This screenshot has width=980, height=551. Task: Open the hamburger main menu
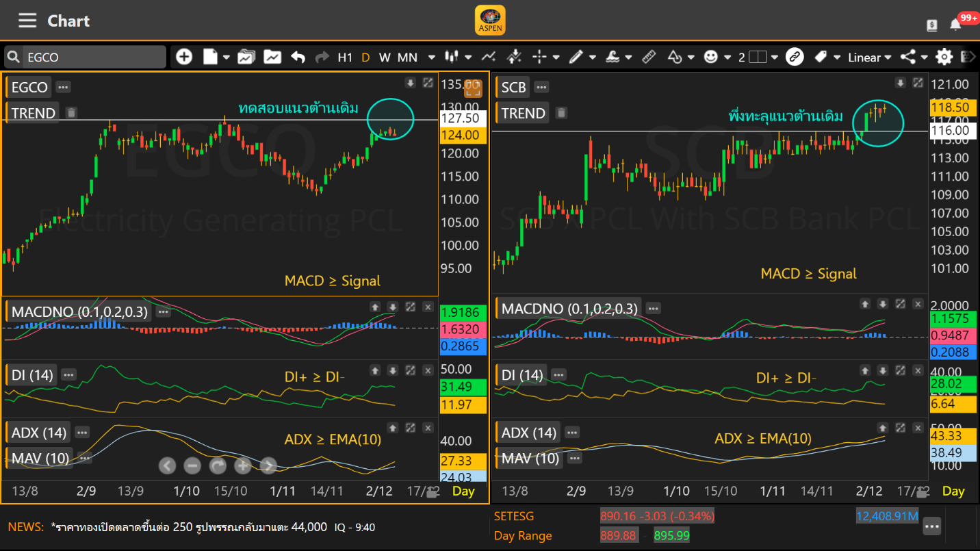pos(27,21)
